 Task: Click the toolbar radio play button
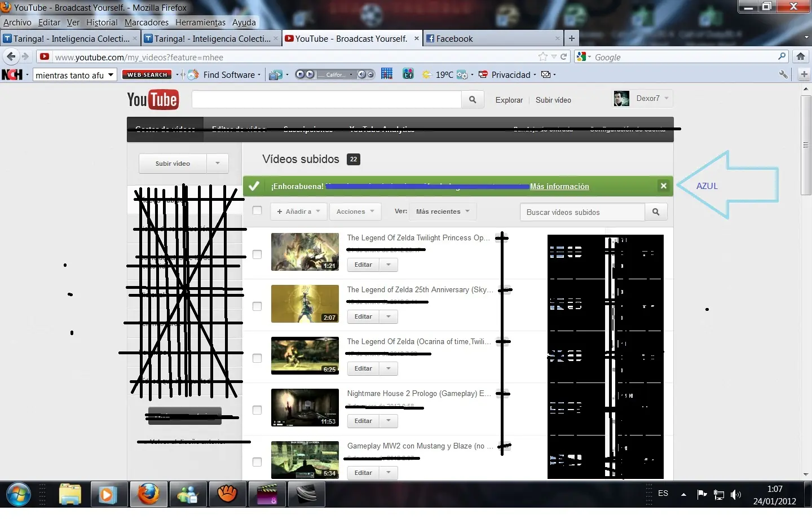point(310,74)
